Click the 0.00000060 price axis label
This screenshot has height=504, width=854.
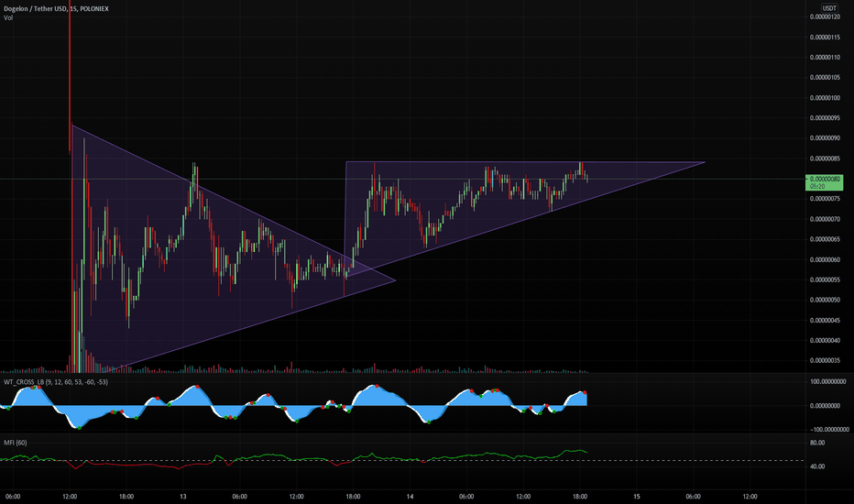[x=825, y=260]
